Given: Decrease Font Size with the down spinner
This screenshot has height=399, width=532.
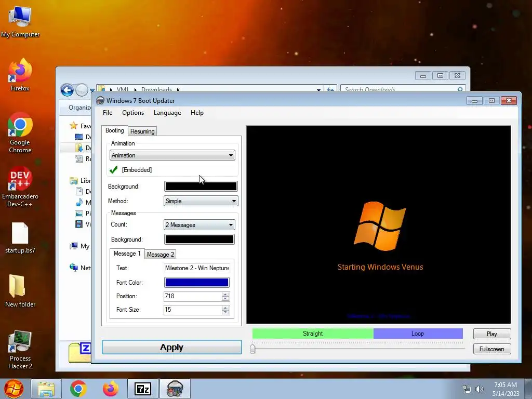Looking at the screenshot, I should point(225,312).
